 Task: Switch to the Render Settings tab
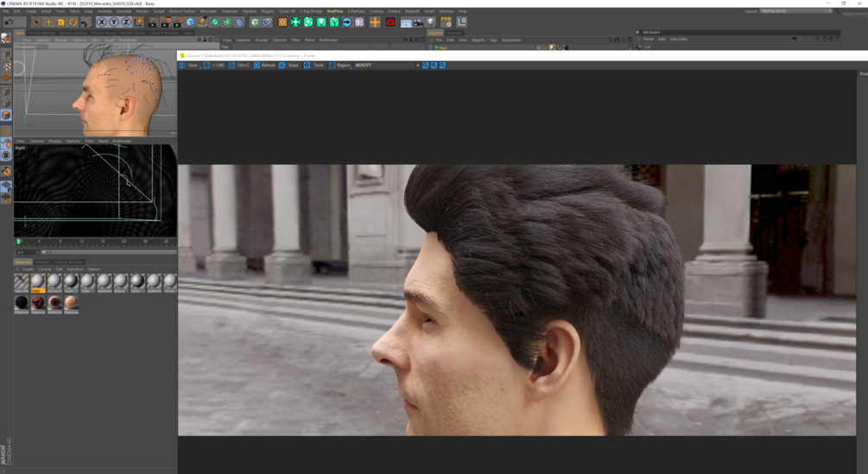point(41,33)
